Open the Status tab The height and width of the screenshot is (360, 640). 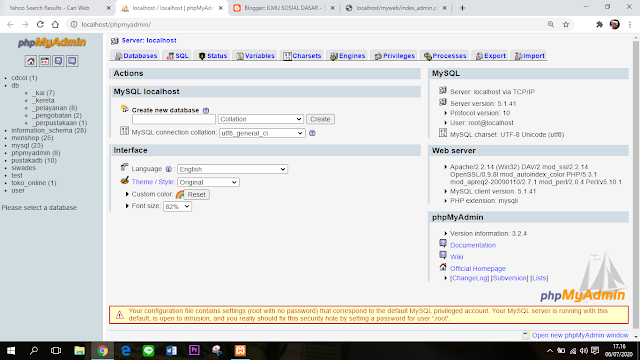(213, 56)
